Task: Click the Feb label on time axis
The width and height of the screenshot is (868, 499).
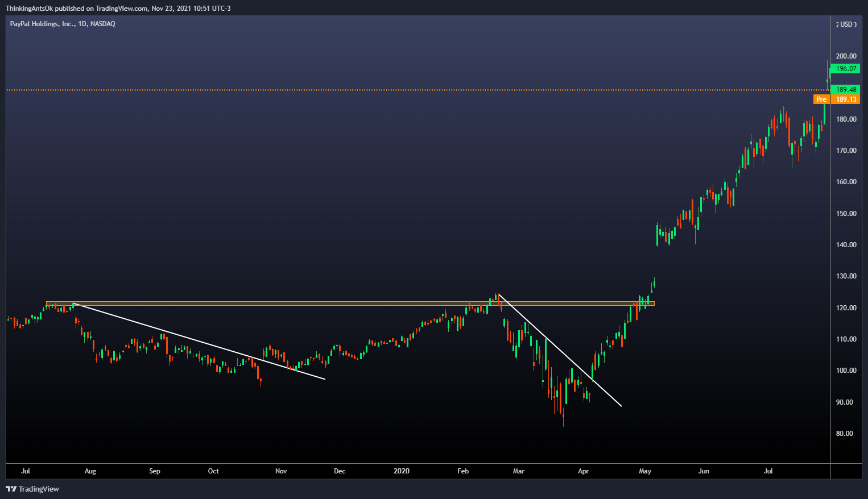Action: point(463,471)
